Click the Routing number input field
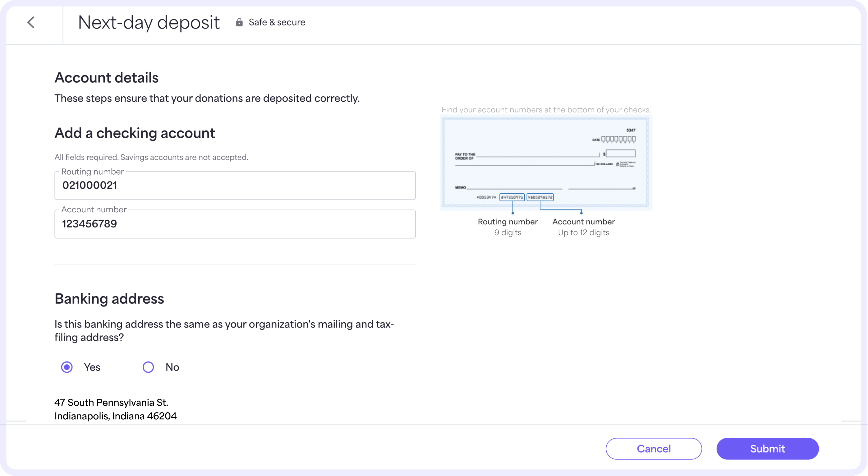Image resolution: width=868 pixels, height=476 pixels. click(235, 185)
